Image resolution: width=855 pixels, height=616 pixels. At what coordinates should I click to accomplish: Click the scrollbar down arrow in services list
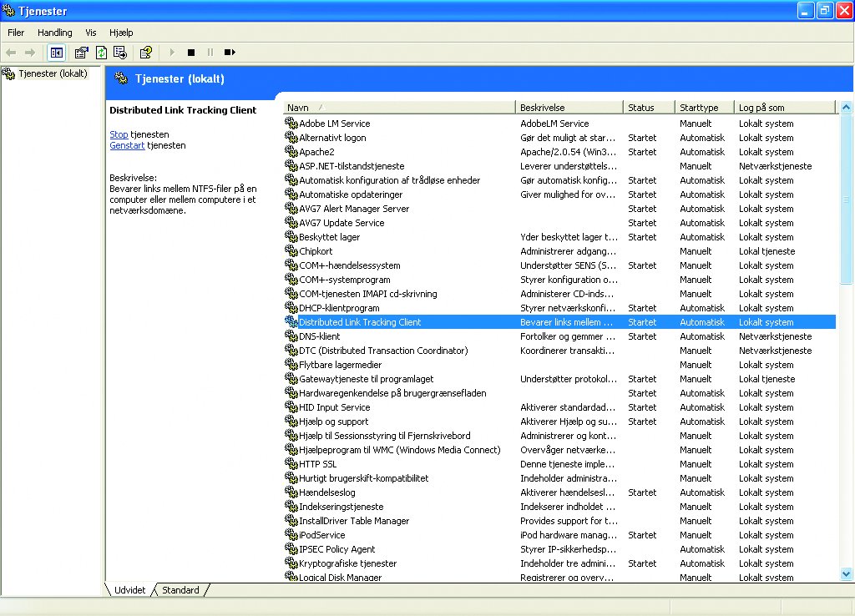point(846,573)
